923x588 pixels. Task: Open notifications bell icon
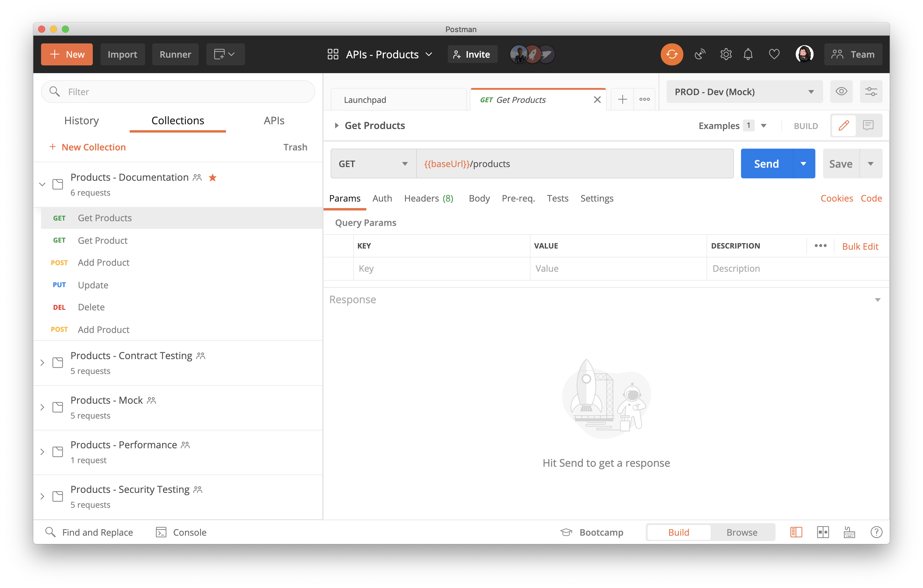coord(748,54)
